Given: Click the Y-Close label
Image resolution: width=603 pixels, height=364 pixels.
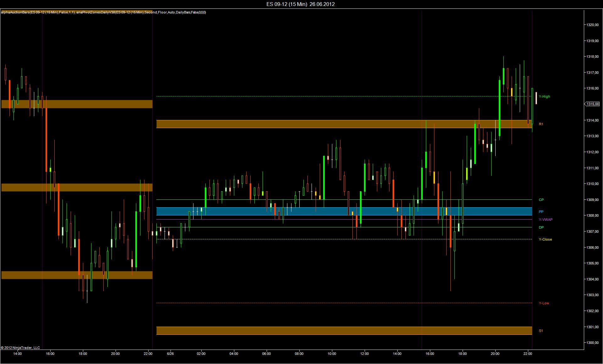Looking at the screenshot, I should 545,239.
